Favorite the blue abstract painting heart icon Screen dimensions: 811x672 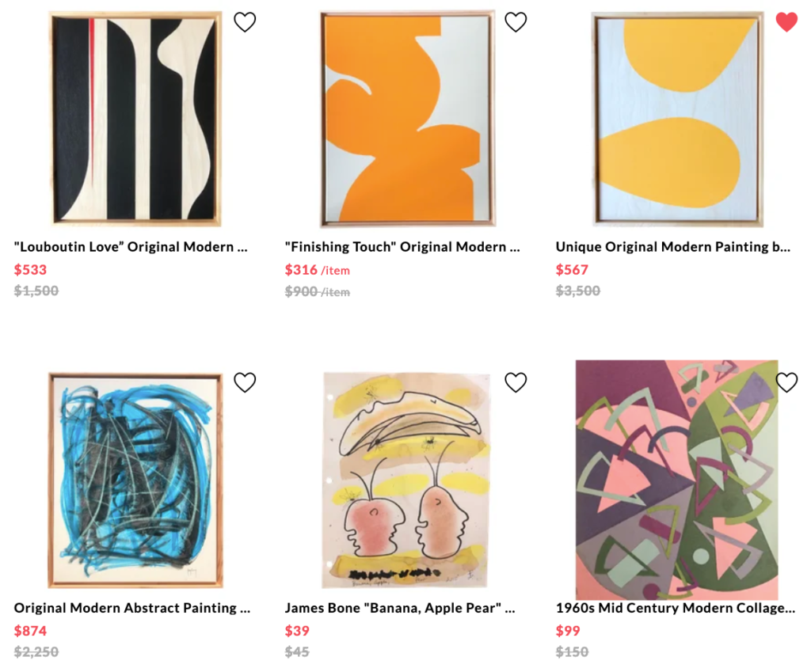245,382
